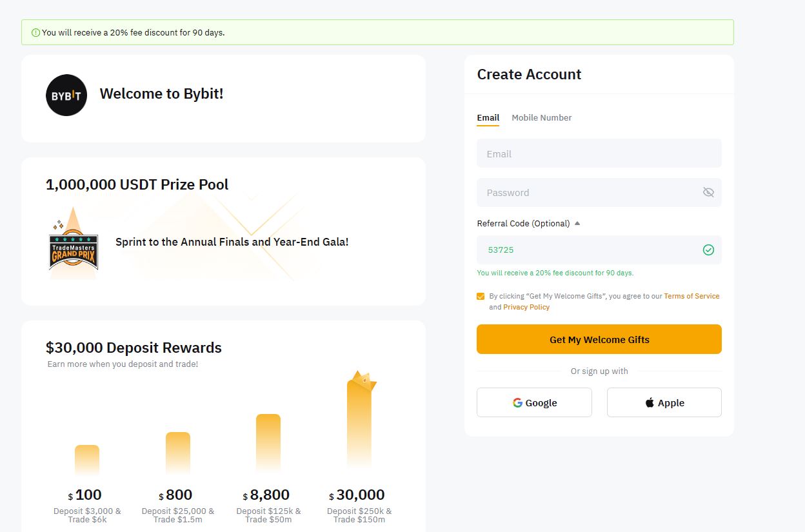Click the green referral code checkmark
The height and width of the screenshot is (532, 805).
tap(708, 250)
